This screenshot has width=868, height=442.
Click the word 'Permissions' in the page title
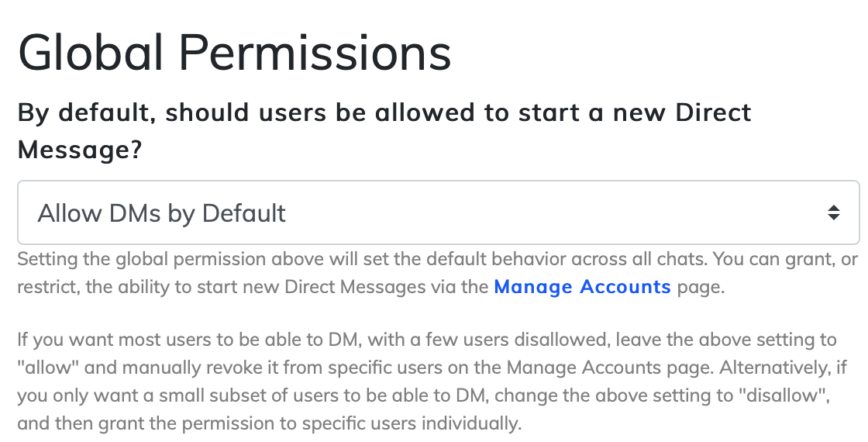click(316, 53)
